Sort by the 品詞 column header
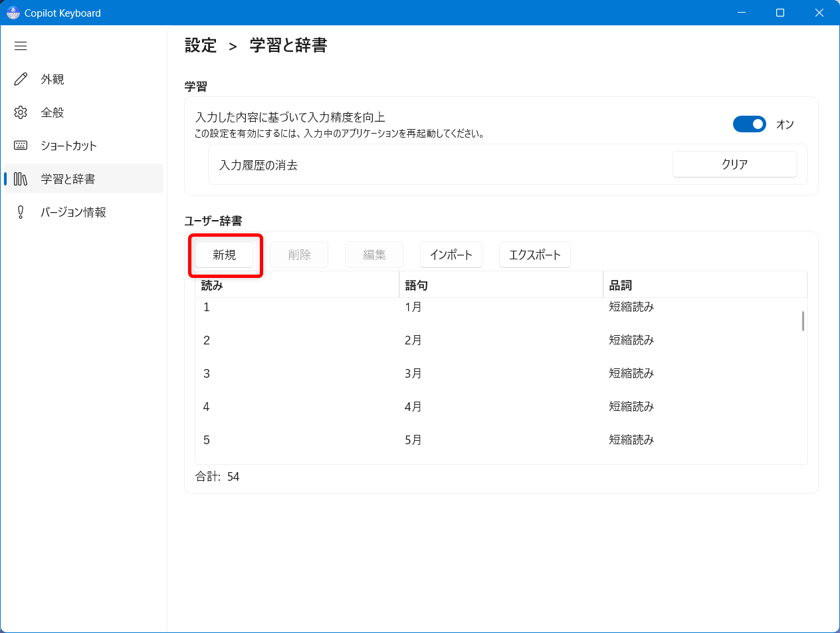The image size is (840, 633). 705,285
